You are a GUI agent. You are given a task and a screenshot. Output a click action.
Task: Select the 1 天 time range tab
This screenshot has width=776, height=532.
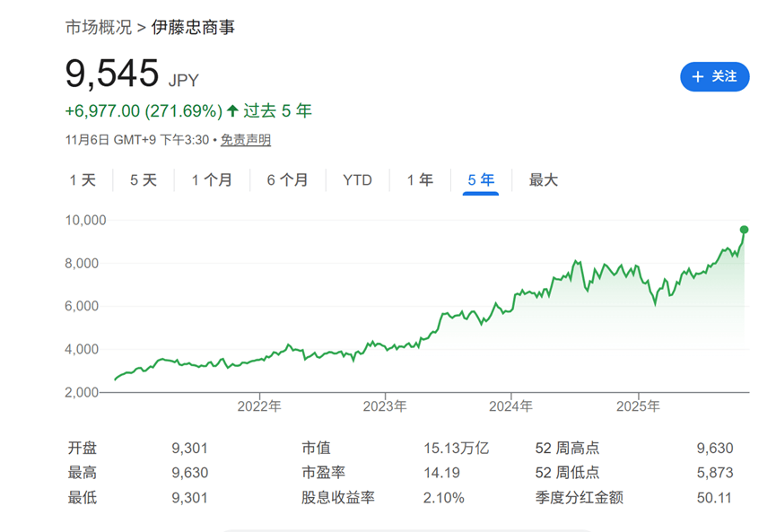[x=83, y=180]
